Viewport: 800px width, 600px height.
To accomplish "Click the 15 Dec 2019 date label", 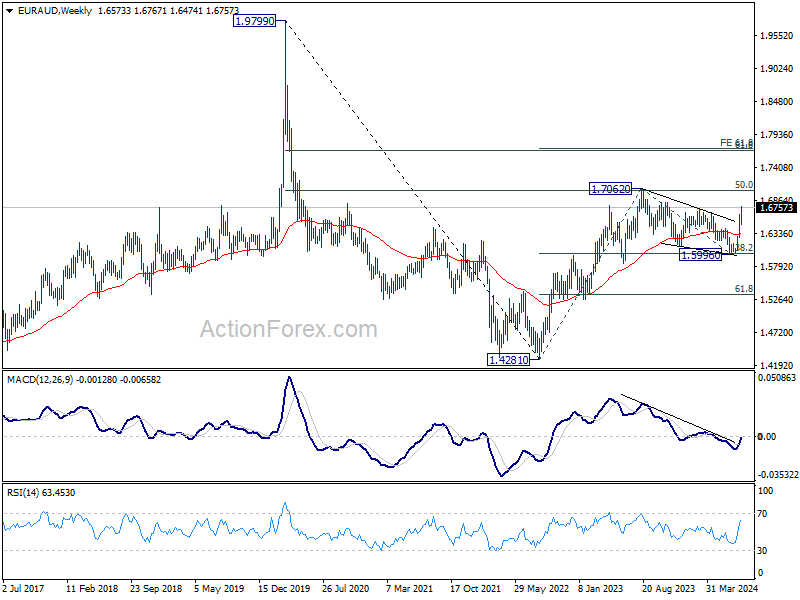I will pos(284,589).
